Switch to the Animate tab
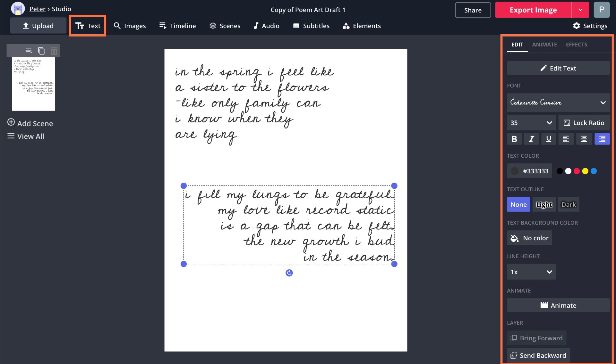Screen dimensions: 616x364 coord(544,44)
